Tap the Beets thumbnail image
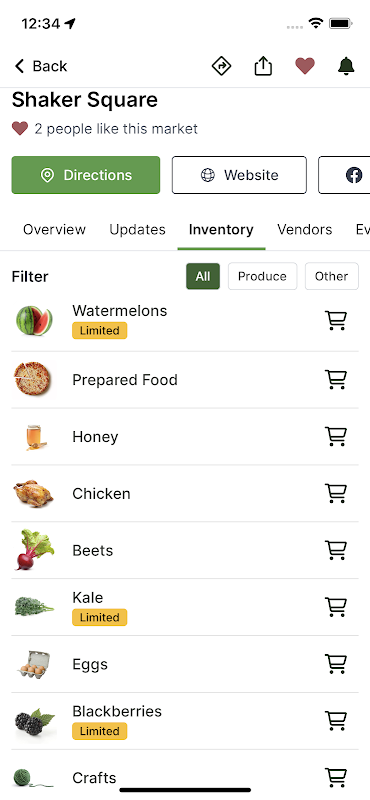Image resolution: width=370 pixels, height=800 pixels. 34,550
